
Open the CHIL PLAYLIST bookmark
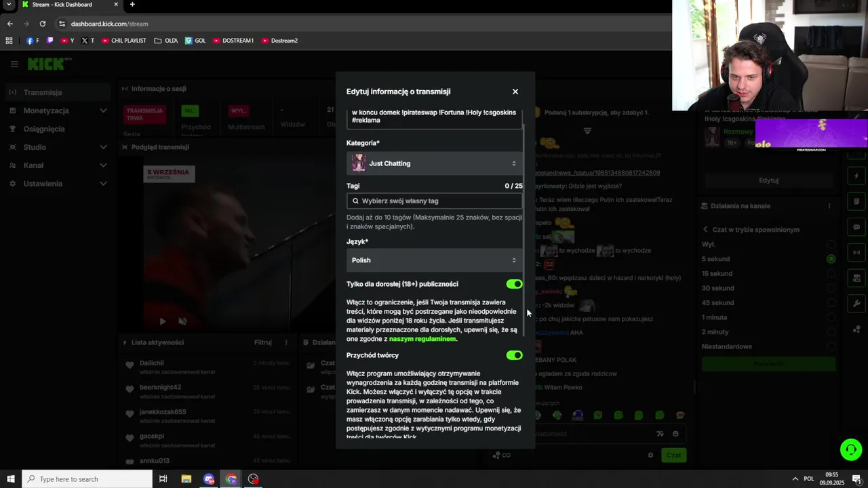point(123,41)
